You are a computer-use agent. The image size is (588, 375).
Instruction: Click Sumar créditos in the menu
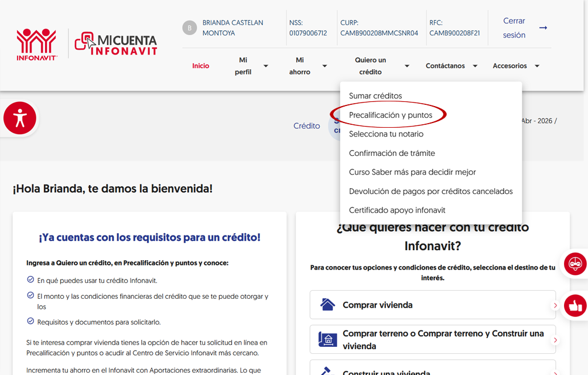click(x=375, y=96)
